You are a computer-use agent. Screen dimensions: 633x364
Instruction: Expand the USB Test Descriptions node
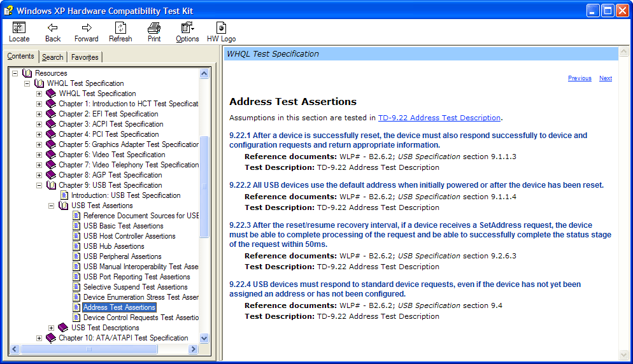tap(52, 328)
